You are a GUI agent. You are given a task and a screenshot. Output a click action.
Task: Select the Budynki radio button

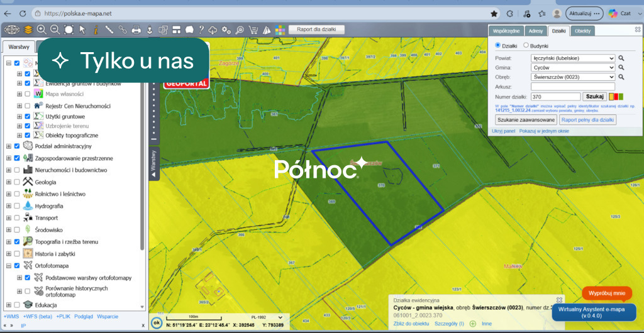(526, 45)
